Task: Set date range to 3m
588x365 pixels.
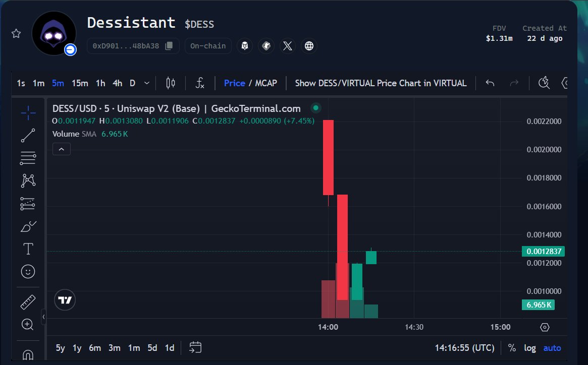Action: (115, 348)
